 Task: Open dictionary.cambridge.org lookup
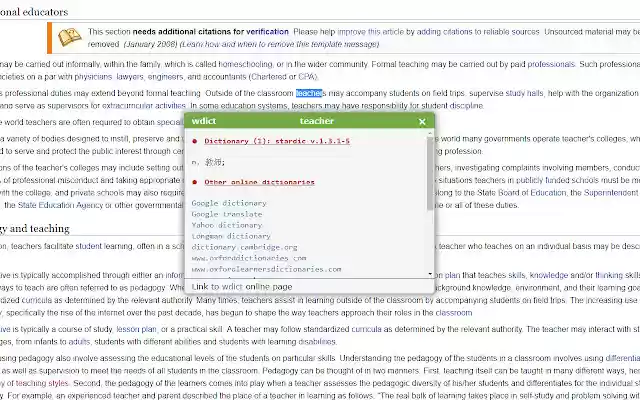tap(244, 247)
